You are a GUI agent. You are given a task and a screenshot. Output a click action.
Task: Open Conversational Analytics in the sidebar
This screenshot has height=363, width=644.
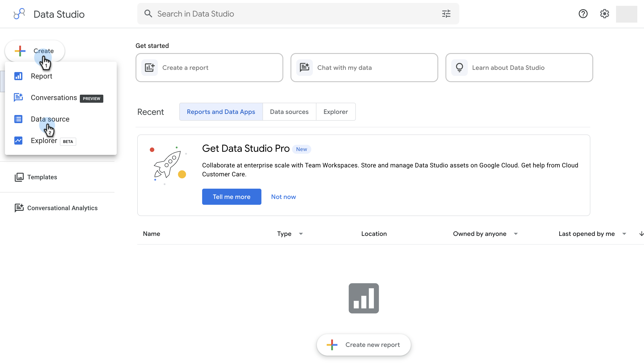56,208
